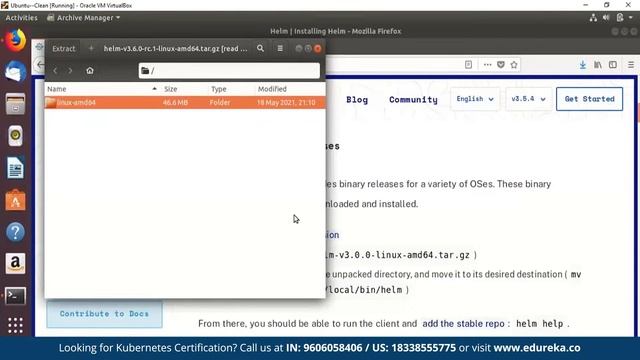The width and height of the screenshot is (640, 360).
Task: Open Firefox hamburger menu
Action: pyautogui.click(x=631, y=65)
